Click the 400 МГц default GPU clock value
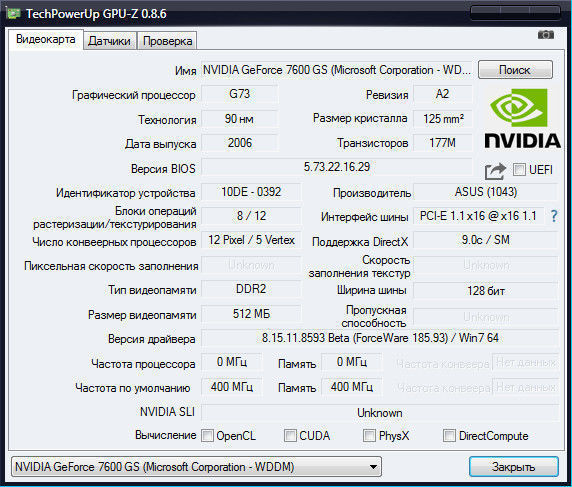The image size is (572, 487). [232, 387]
